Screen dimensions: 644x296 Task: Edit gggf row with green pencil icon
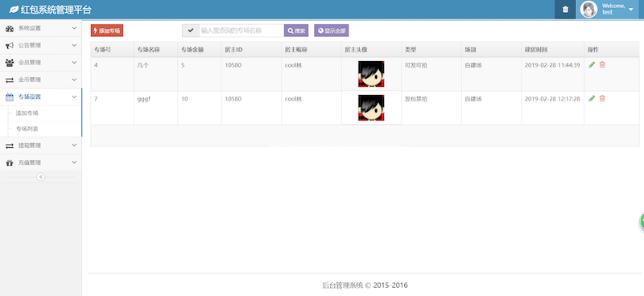[x=592, y=98]
